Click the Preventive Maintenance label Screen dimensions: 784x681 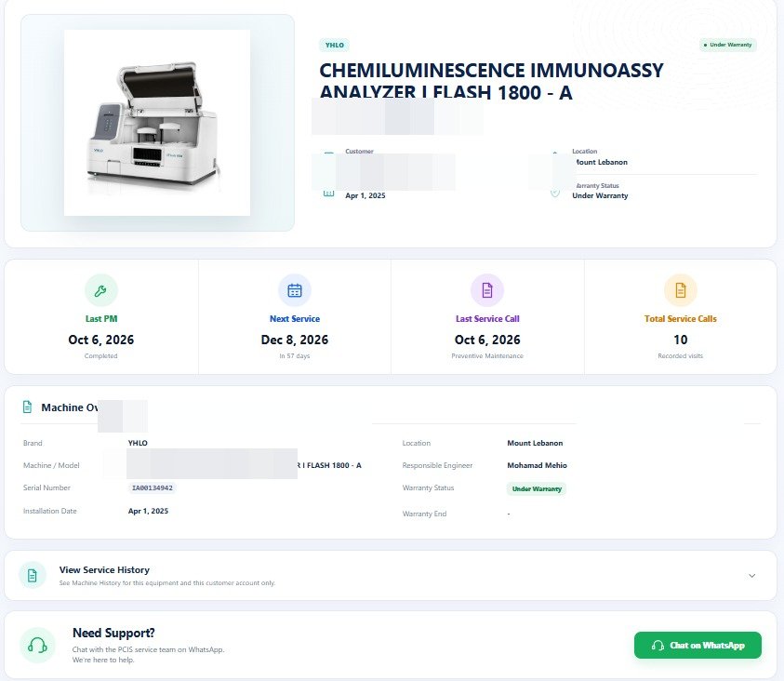coord(487,355)
